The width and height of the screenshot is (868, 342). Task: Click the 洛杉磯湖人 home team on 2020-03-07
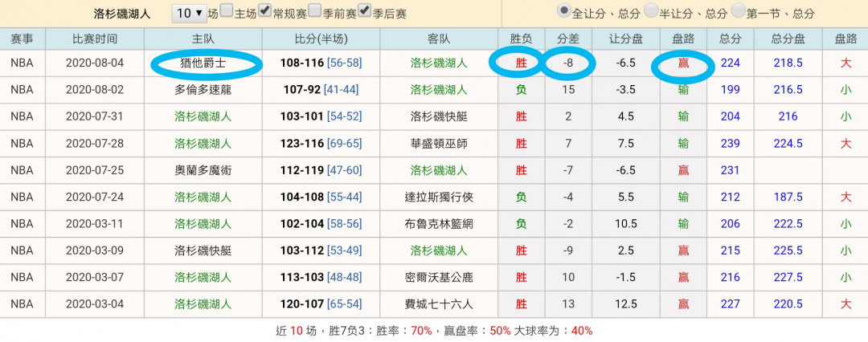(203, 277)
